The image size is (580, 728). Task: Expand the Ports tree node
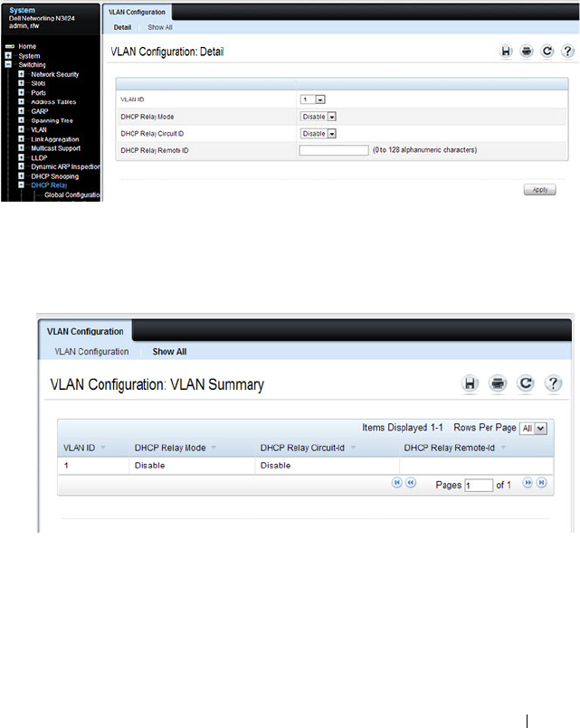point(21,92)
